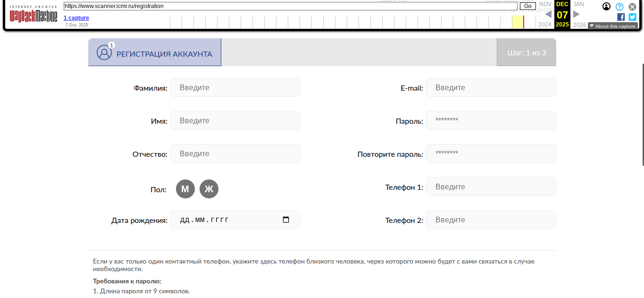
Task: Focus the Дата рождения date field
Action: (x=235, y=220)
